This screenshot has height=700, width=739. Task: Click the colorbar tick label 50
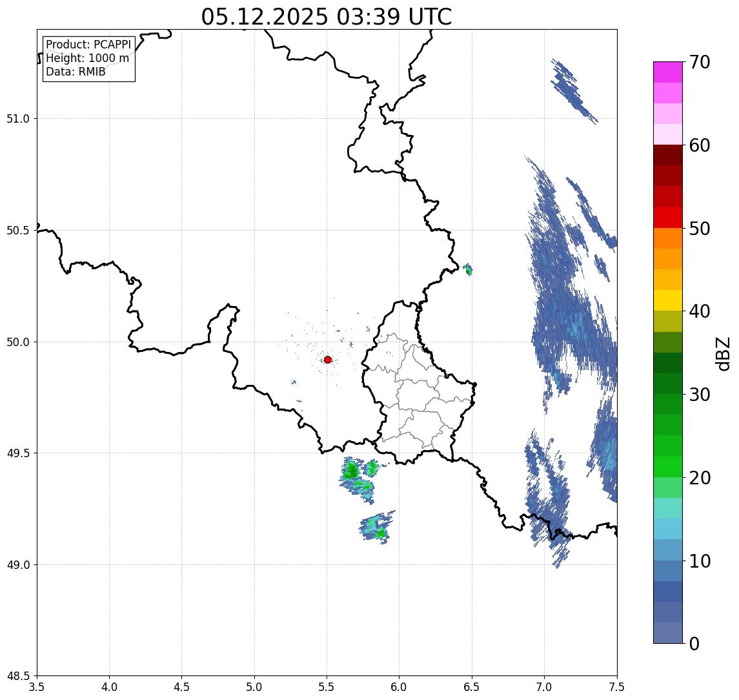(700, 229)
